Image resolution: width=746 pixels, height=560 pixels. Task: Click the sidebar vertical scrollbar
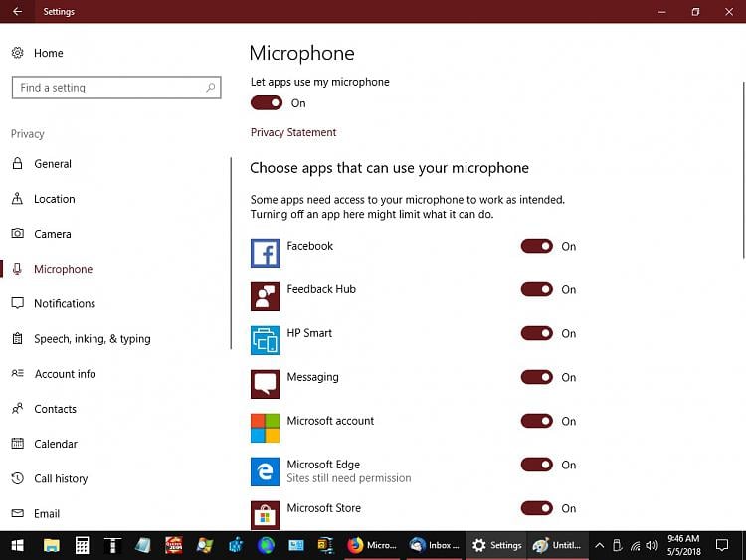pyautogui.click(x=231, y=253)
